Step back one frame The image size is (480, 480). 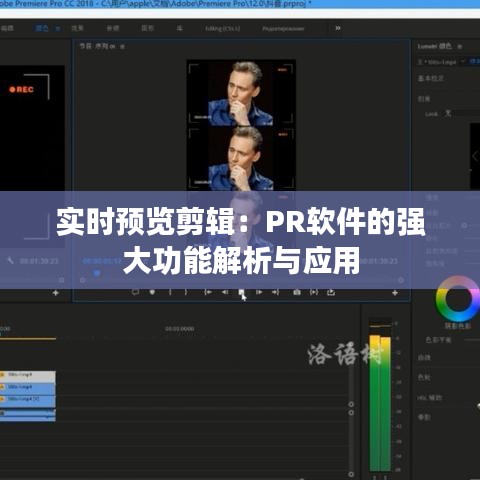225,292
